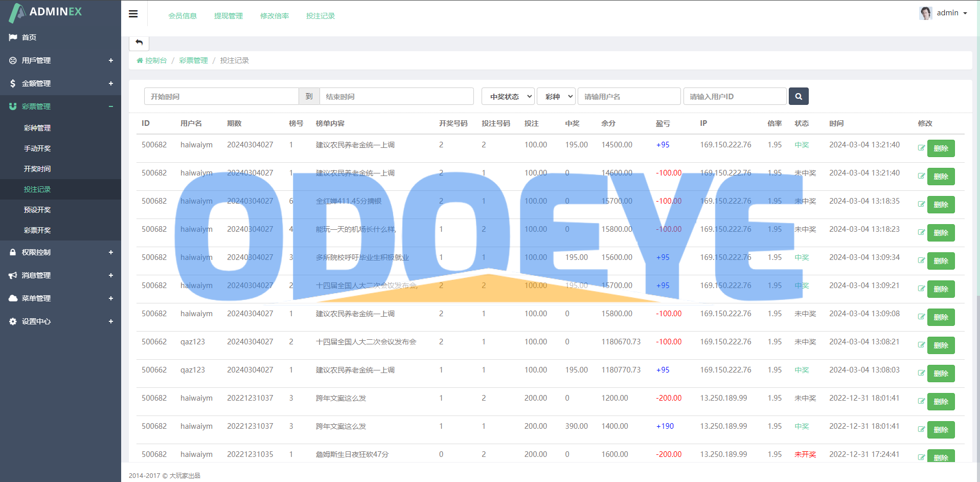Expand the 用戶管理 sidebar section
Image resolution: width=980 pixels, height=482 pixels.
(x=60, y=60)
